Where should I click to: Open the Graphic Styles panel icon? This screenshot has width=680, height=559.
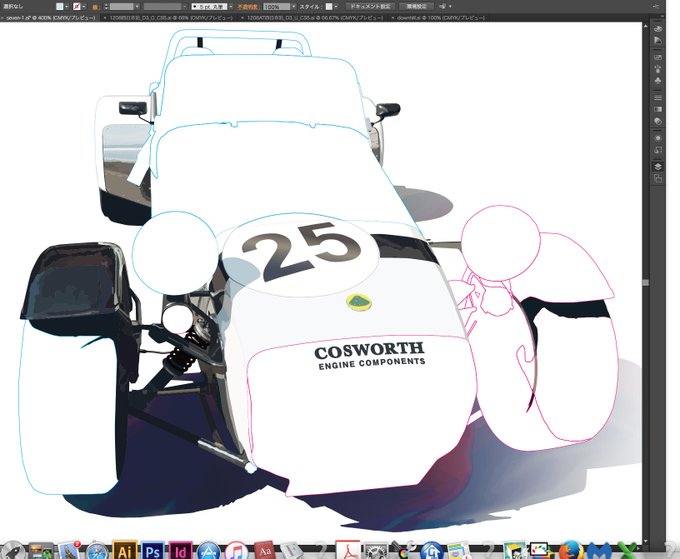658,150
